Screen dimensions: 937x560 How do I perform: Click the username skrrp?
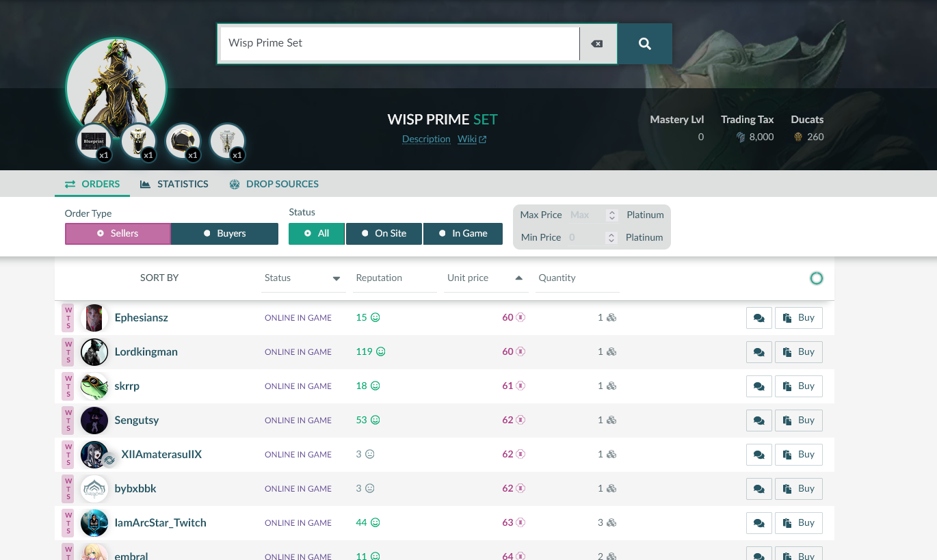pos(127,386)
